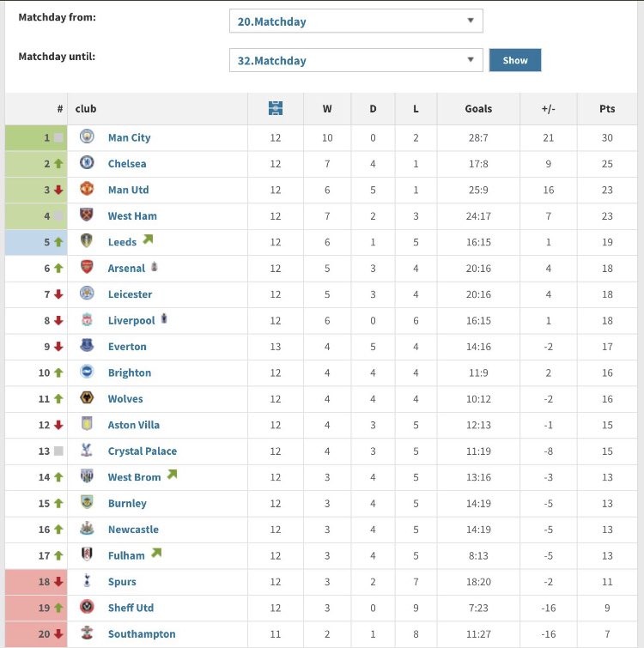Click the Man City club crest
The image size is (644, 648).
point(87,137)
